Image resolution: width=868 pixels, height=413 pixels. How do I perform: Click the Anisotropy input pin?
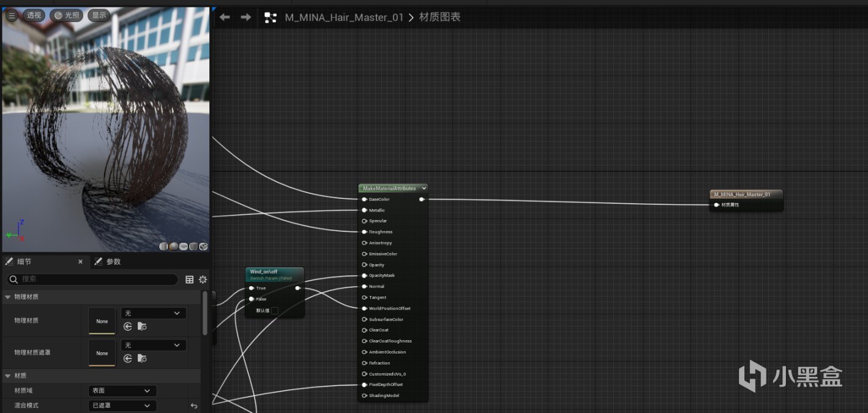364,243
